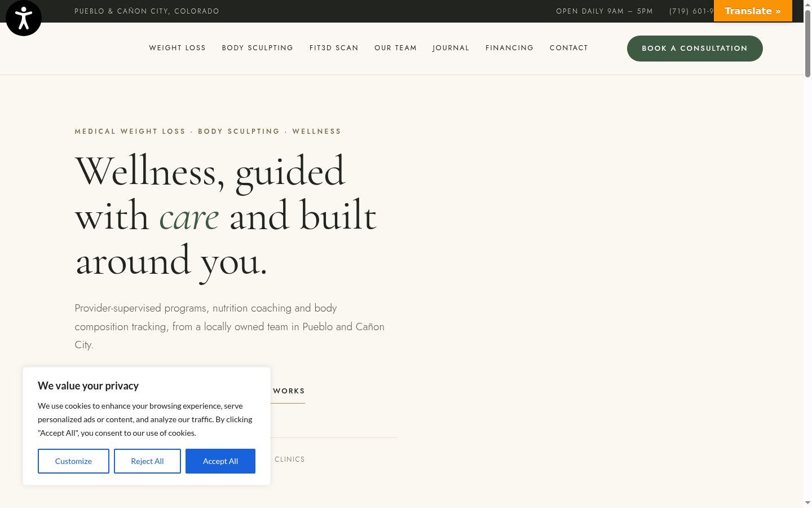This screenshot has height=508, width=812.
Task: Click the 'We value your privacy' heading
Action: tap(88, 386)
